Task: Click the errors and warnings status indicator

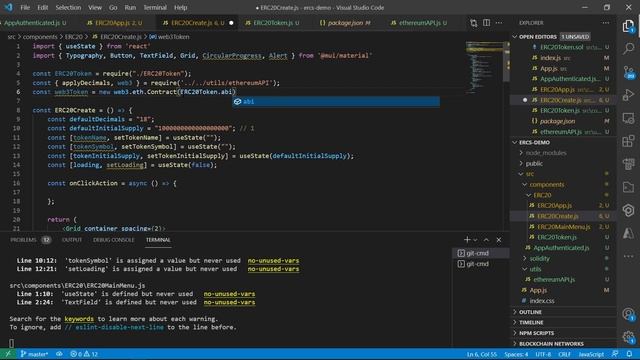Action: click(x=84, y=354)
